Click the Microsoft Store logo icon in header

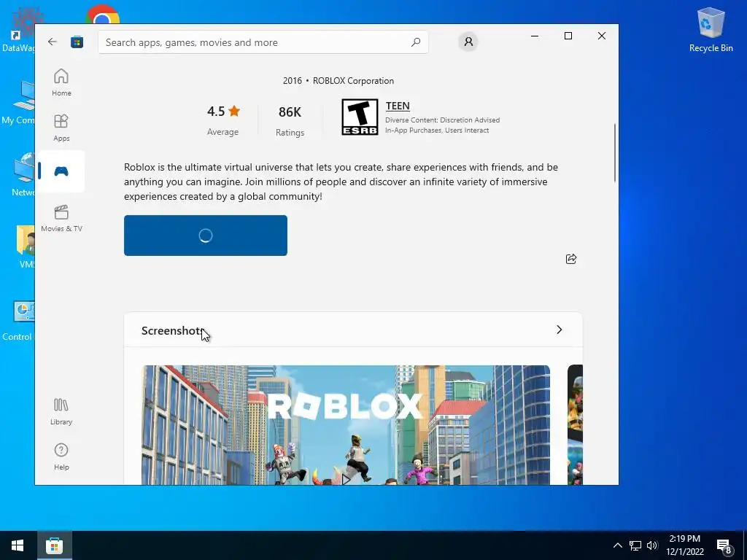point(77,42)
